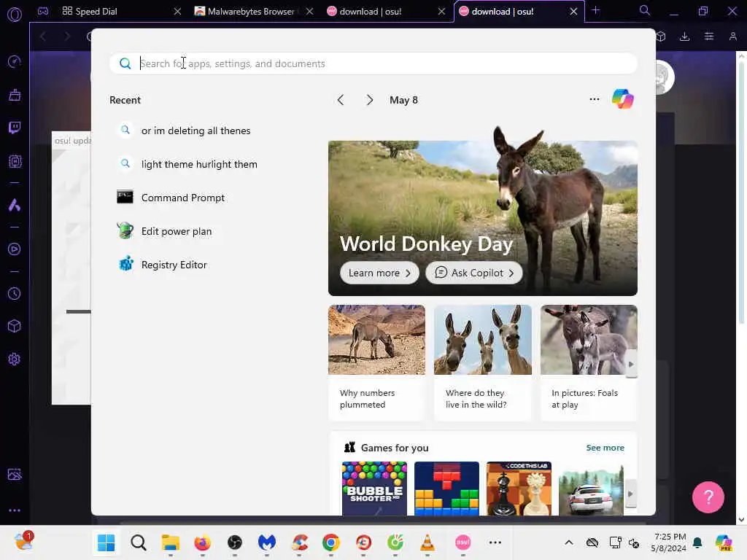
Task: Click Learn more on World Donkey Day
Action: click(x=379, y=273)
